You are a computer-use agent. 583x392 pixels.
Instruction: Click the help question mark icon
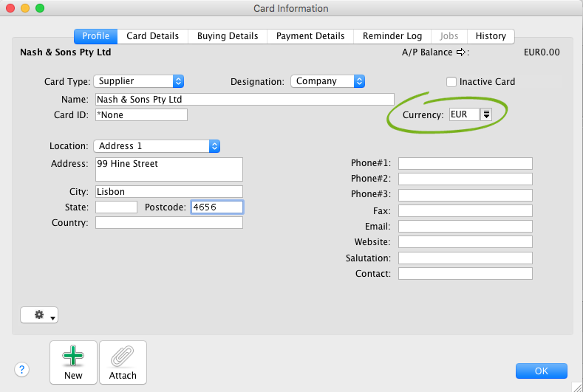pos(22,370)
